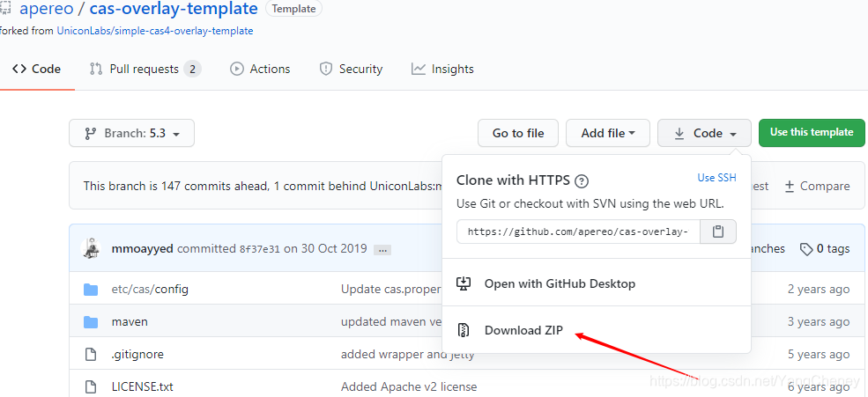Select Download ZIP option
Image resolution: width=868 pixels, height=397 pixels.
[523, 331]
